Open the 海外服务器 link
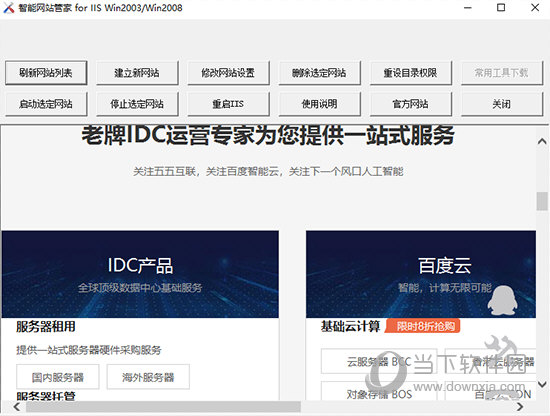 coord(148,377)
